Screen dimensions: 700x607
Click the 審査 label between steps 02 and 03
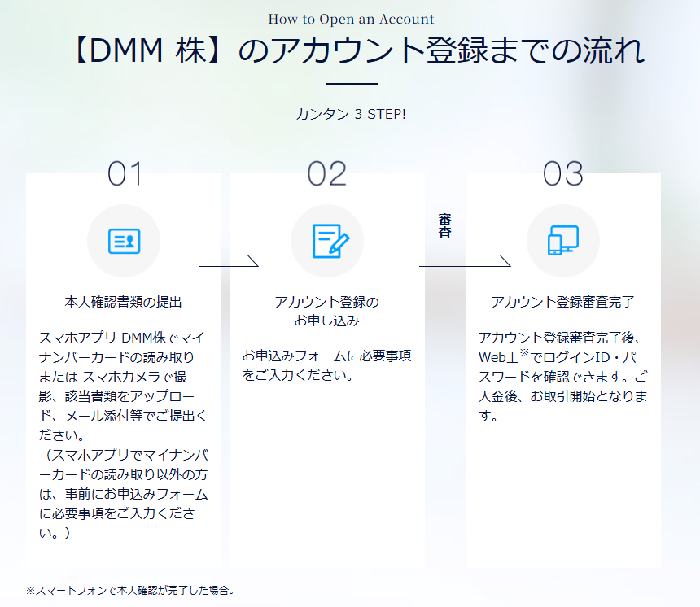[x=444, y=226]
